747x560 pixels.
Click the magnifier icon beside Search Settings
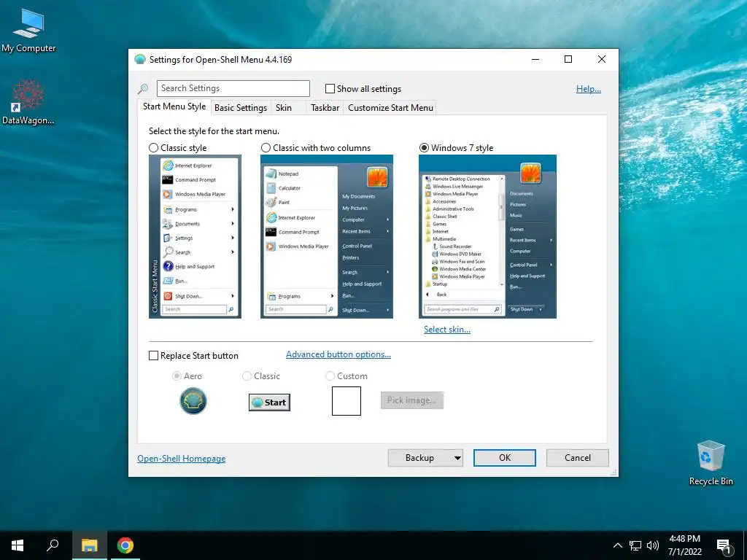tap(143, 88)
